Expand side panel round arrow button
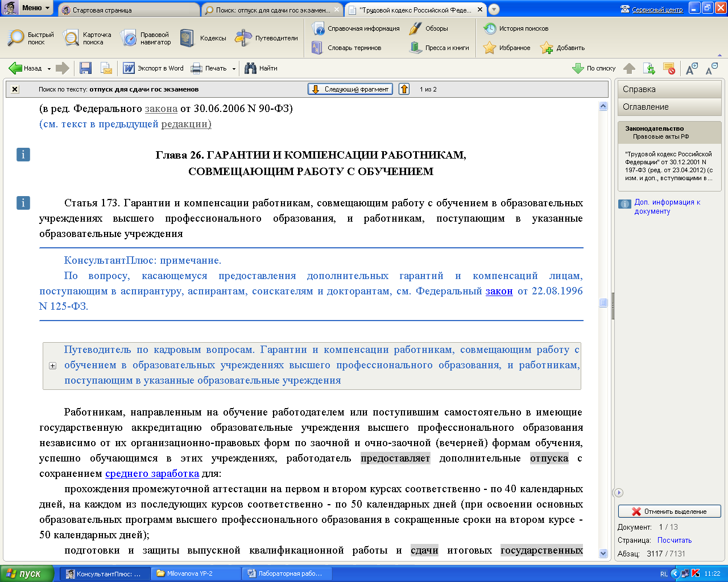 (619, 493)
